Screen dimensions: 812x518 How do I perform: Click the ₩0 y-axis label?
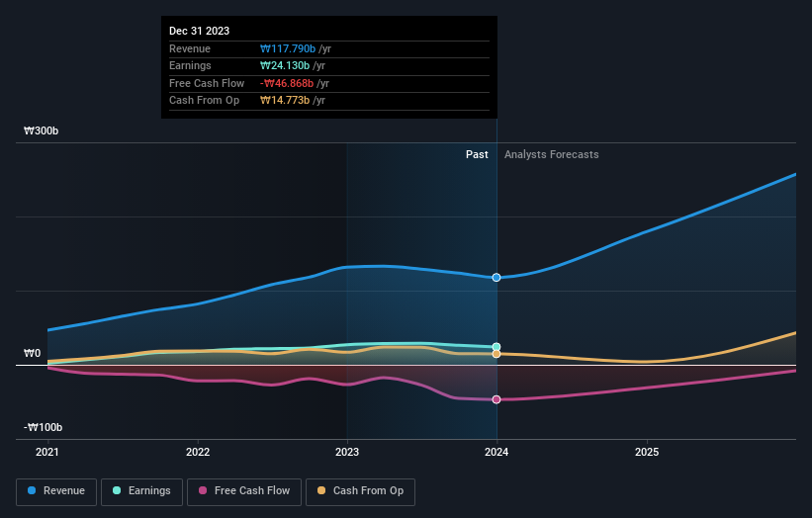(x=32, y=354)
